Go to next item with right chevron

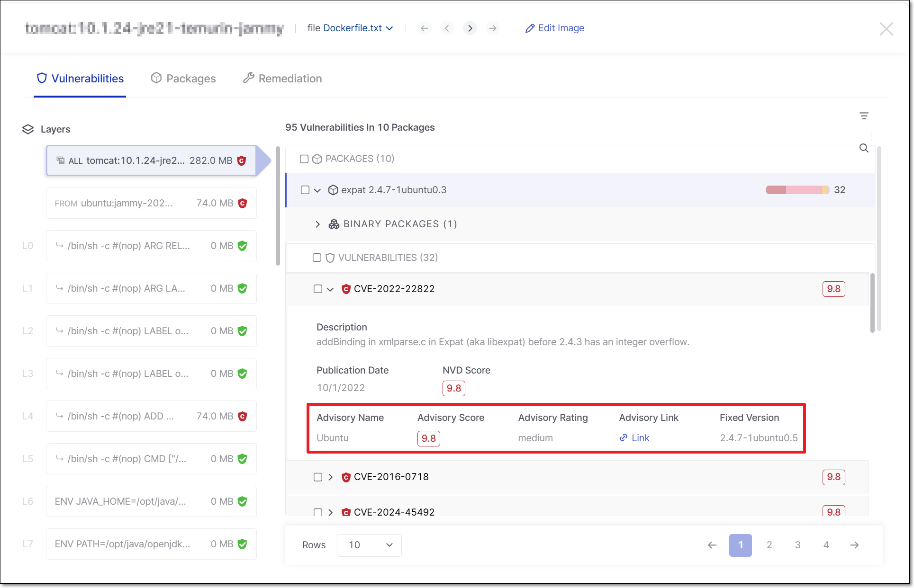(x=470, y=28)
